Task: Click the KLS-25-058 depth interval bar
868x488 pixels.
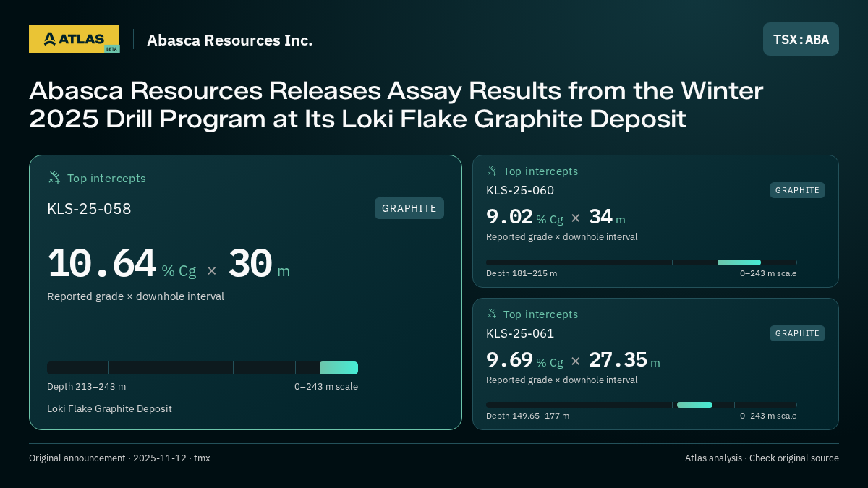Action: point(203,368)
